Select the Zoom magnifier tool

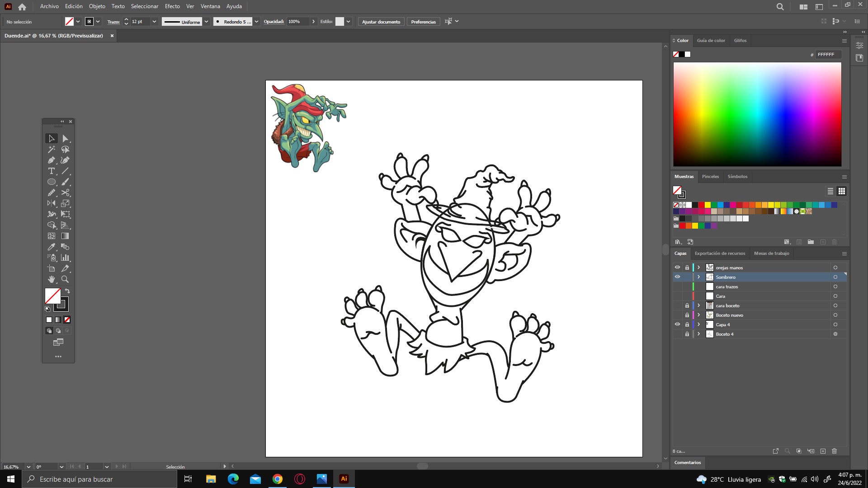(x=65, y=280)
